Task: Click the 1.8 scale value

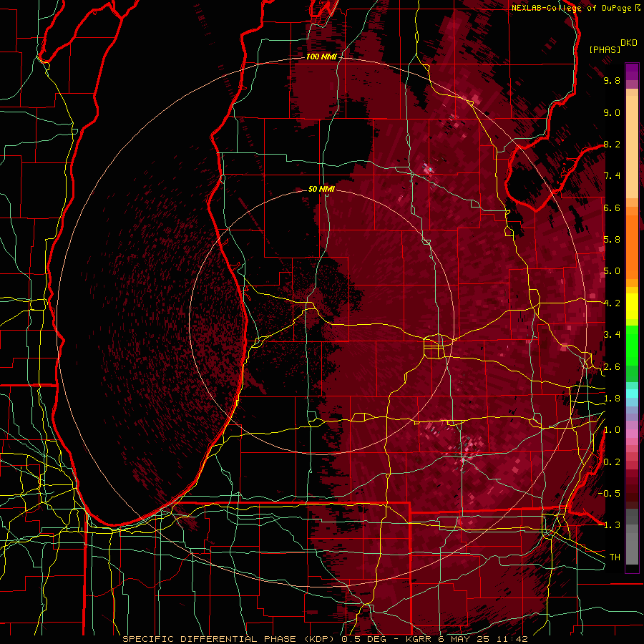Action: pyautogui.click(x=612, y=399)
